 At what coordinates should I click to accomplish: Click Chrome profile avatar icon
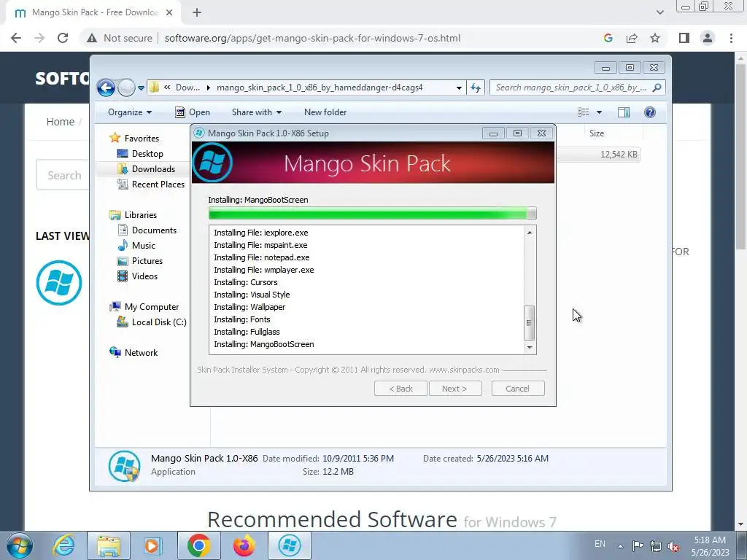(x=708, y=38)
